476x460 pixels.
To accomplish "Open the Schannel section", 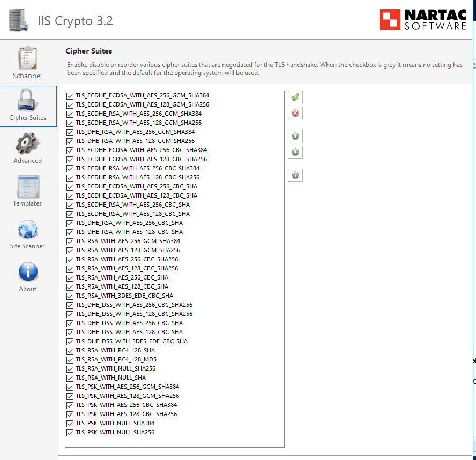I will (x=27, y=63).
